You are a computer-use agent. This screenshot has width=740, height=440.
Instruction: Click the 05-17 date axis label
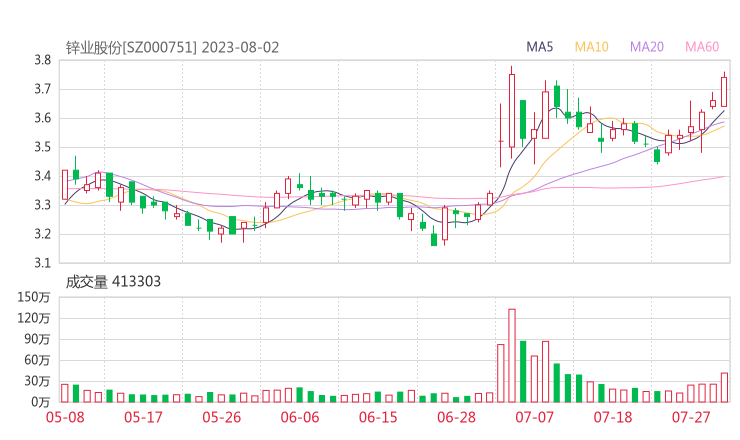(x=143, y=417)
